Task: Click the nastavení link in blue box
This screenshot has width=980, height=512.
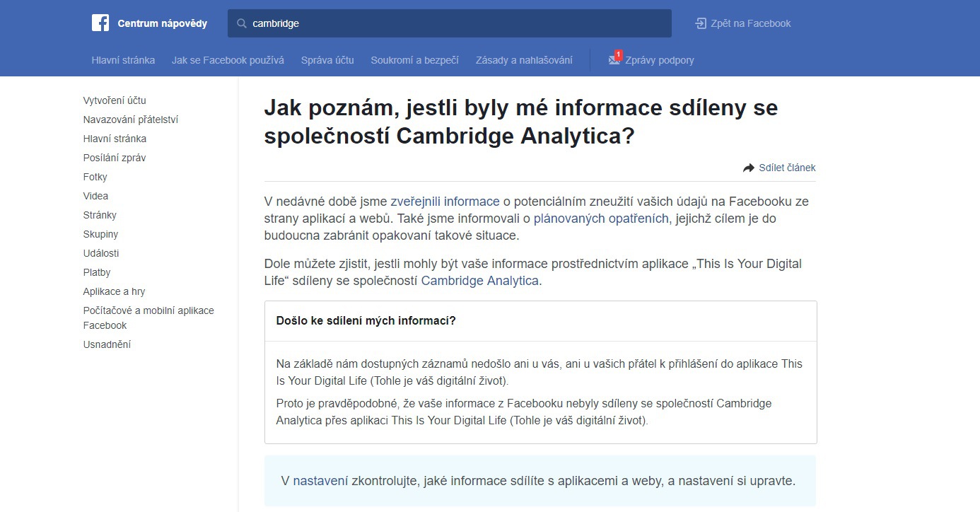Action: (x=320, y=480)
